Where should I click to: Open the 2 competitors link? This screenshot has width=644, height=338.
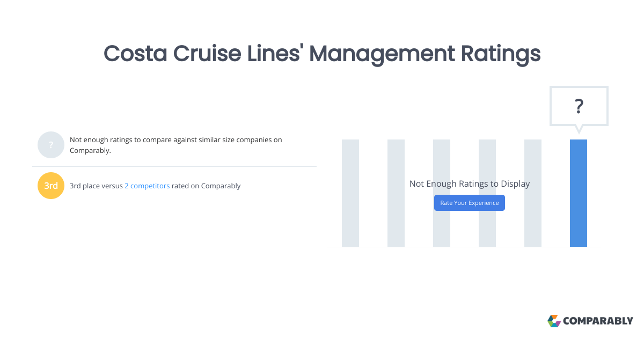(x=147, y=186)
